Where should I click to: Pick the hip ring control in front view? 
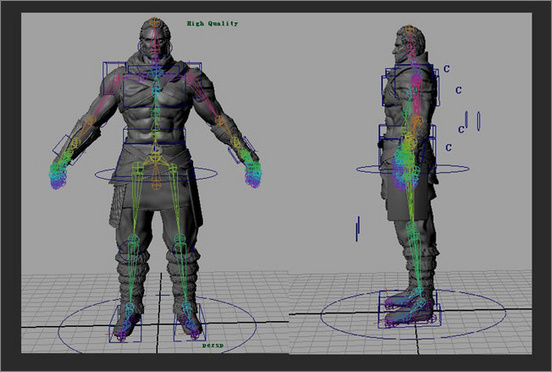coord(156,174)
